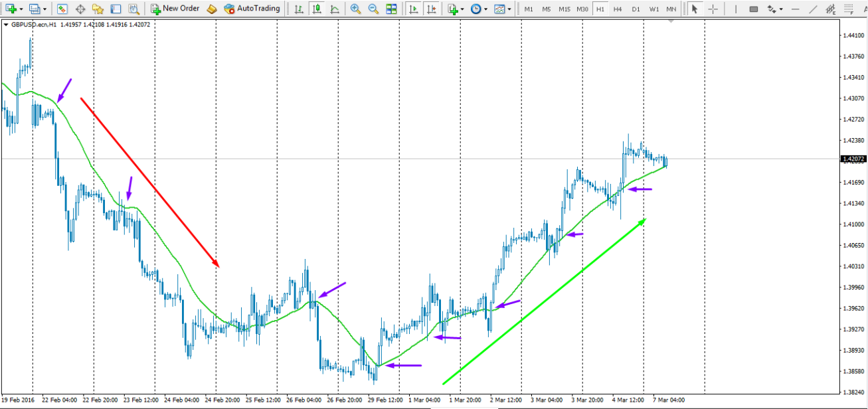This screenshot has width=868, height=409.
Task: Tile chart windows icon
Action: [x=391, y=9]
